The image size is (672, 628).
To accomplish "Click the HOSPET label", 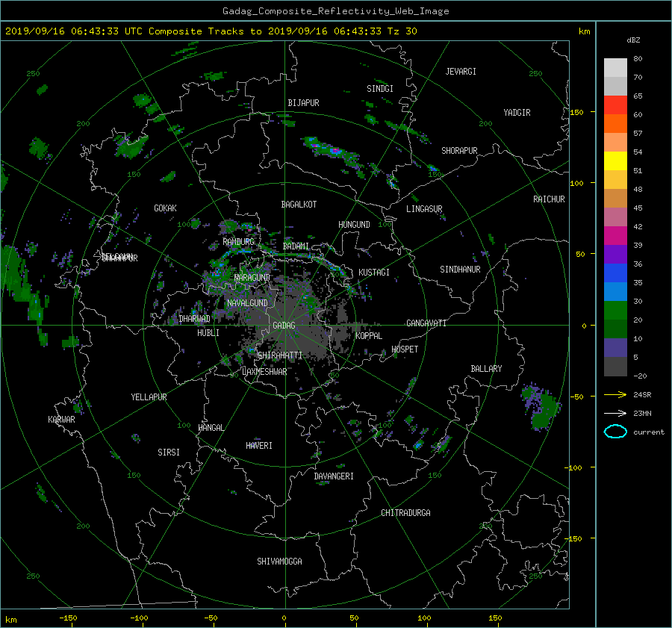I will click(405, 349).
